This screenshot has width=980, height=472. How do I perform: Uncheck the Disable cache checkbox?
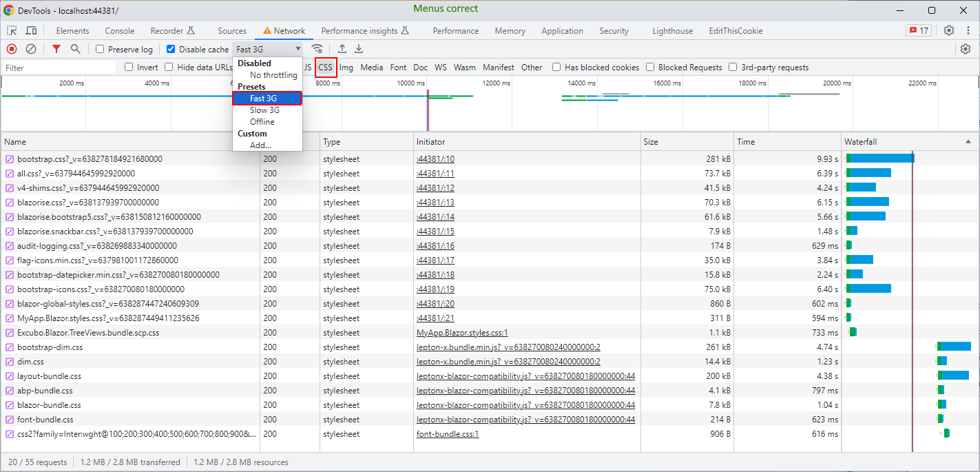(x=171, y=50)
